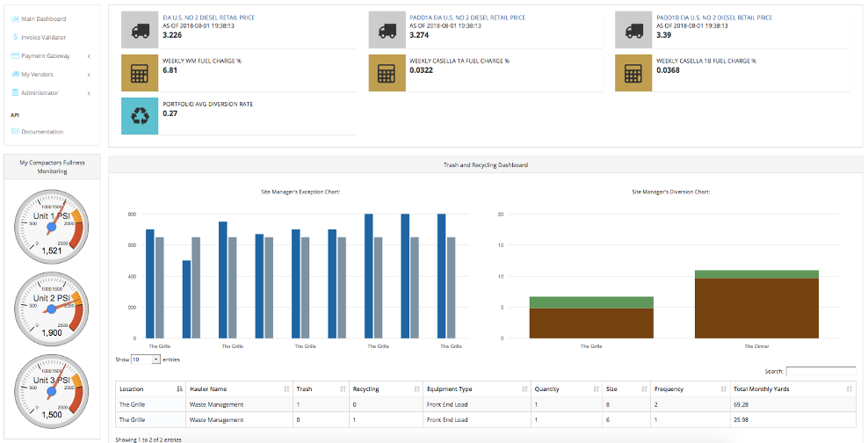Click the calculator icon for Weekly WM Fuel Charge

(139, 74)
